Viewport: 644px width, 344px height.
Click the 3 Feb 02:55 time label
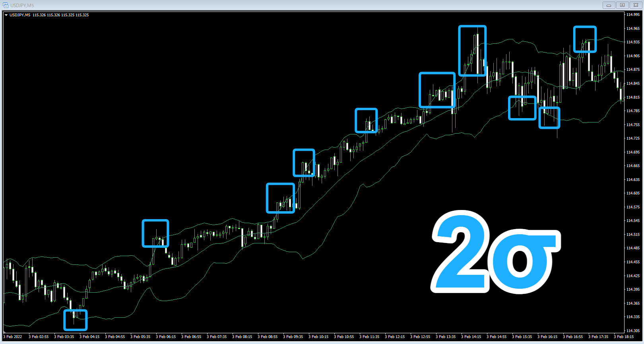[x=39, y=337]
